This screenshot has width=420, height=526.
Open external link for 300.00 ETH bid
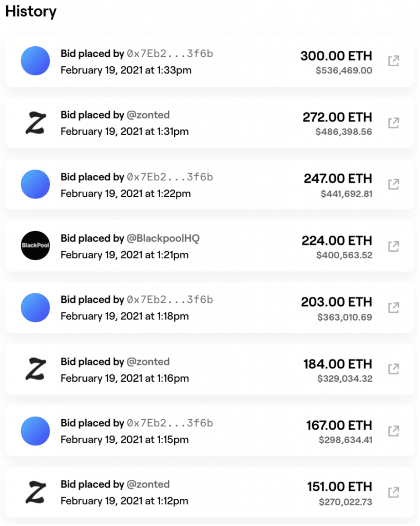pos(393,61)
